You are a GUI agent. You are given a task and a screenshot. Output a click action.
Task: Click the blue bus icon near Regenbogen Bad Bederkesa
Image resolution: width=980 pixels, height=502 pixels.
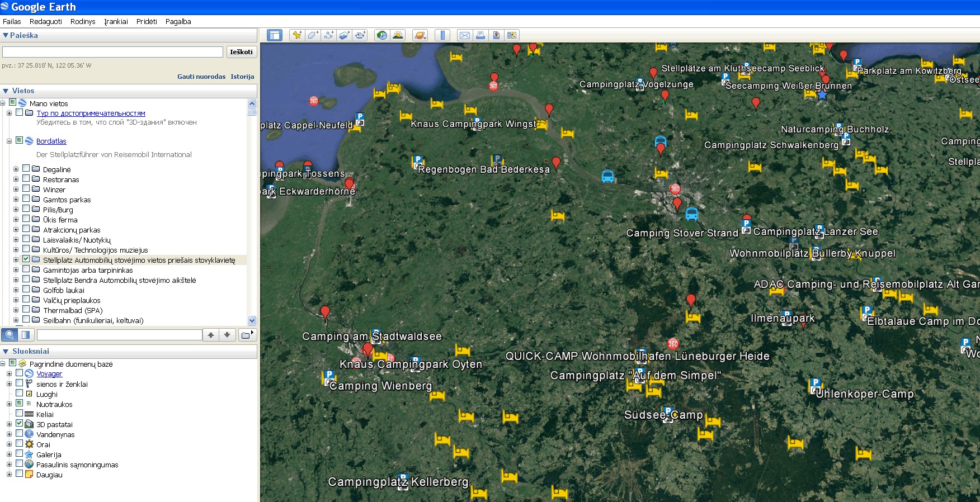pyautogui.click(x=607, y=177)
